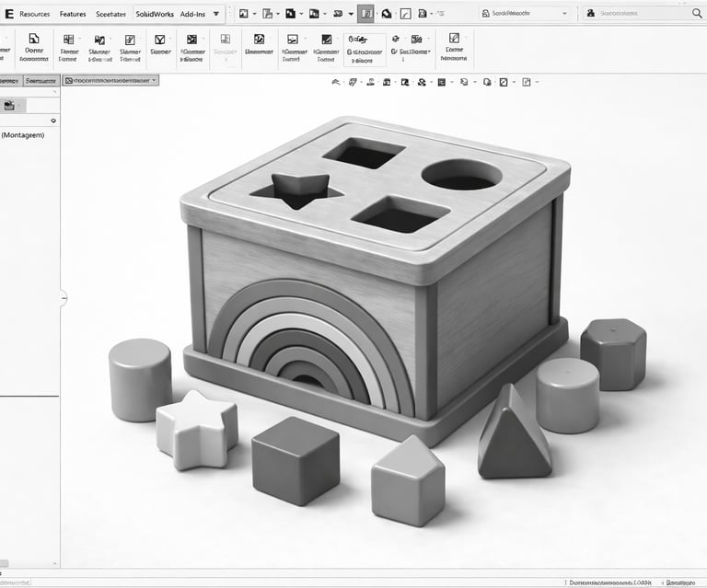707x588 pixels.
Task: Select the triangular prism block in the viewport
Action: pyautogui.click(x=514, y=433)
